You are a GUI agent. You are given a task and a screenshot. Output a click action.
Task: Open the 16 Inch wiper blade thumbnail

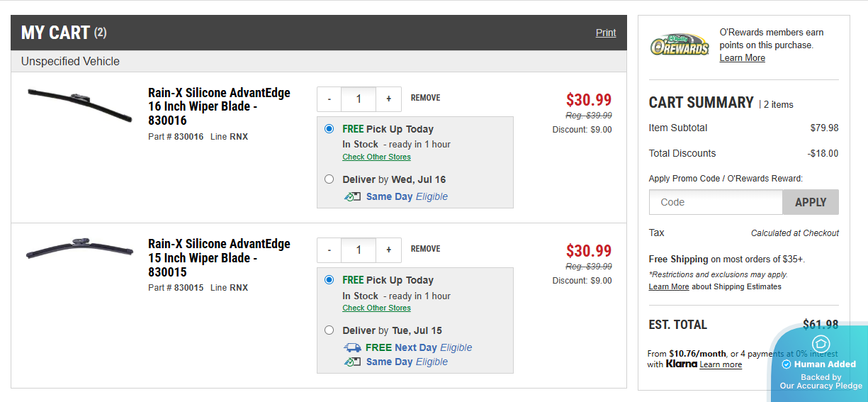coord(79,104)
